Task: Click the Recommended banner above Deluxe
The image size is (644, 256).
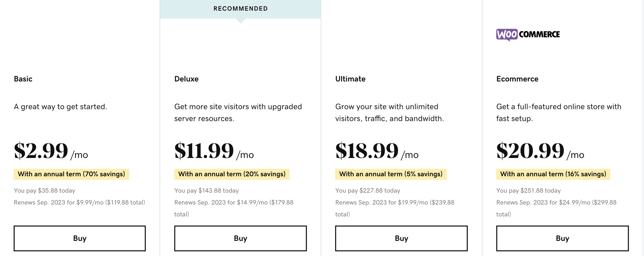Action: pyautogui.click(x=240, y=9)
